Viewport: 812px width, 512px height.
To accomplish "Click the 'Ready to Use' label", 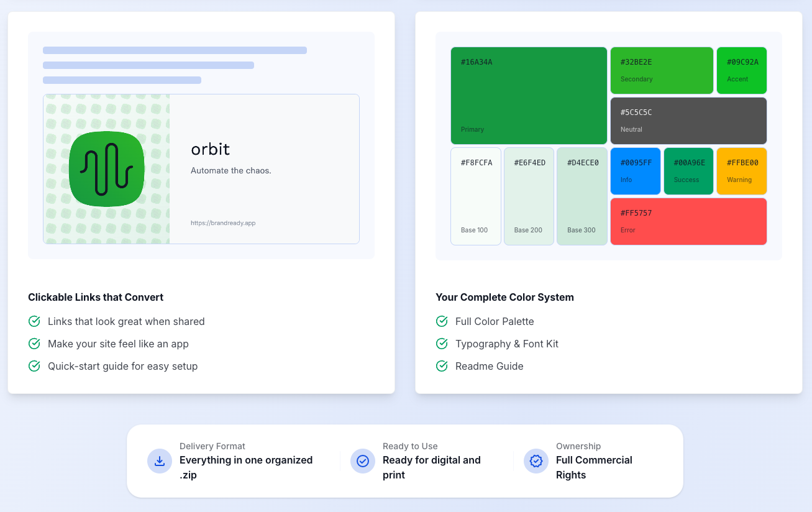I will 410,446.
